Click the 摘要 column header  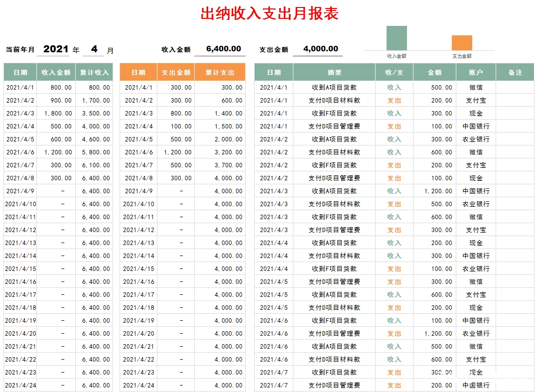(x=334, y=72)
